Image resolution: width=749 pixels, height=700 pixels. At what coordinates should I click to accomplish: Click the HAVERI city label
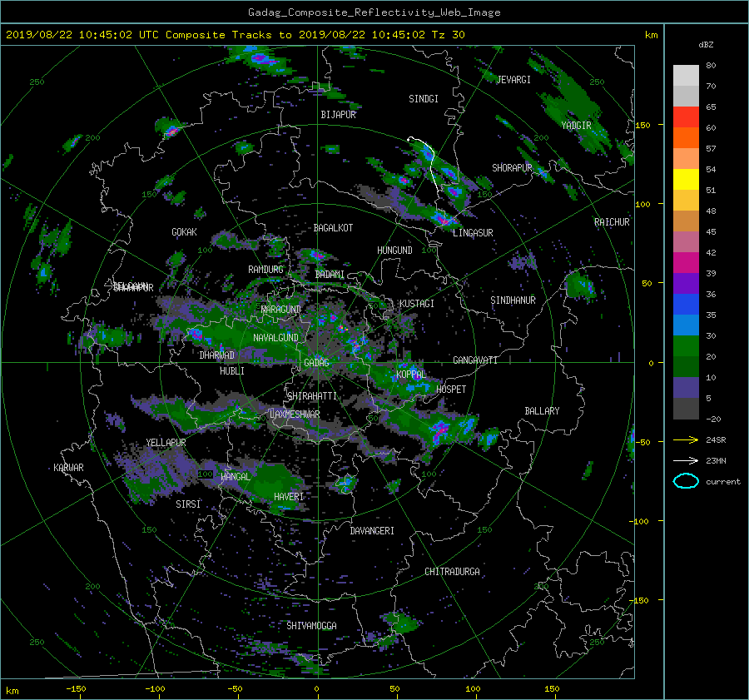pyautogui.click(x=289, y=497)
